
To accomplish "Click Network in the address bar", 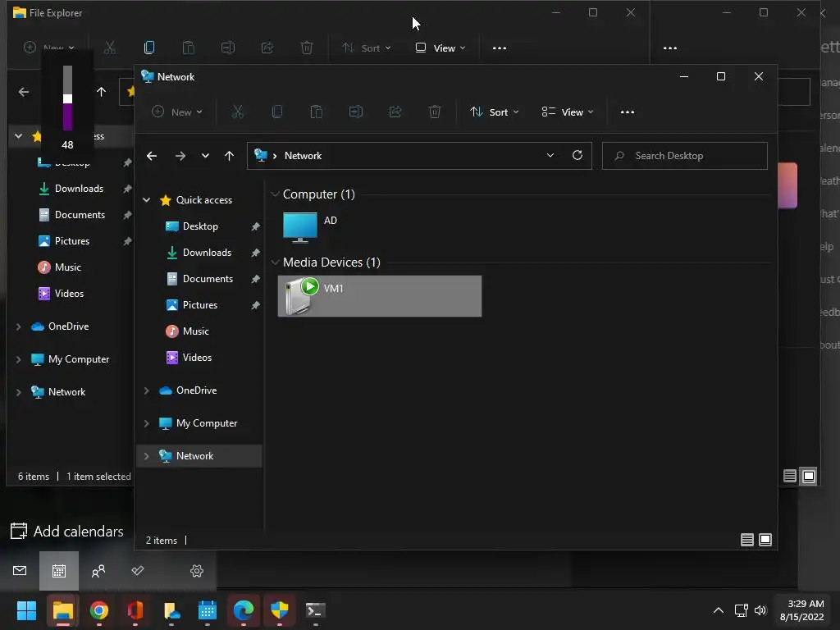I will click(x=303, y=156).
